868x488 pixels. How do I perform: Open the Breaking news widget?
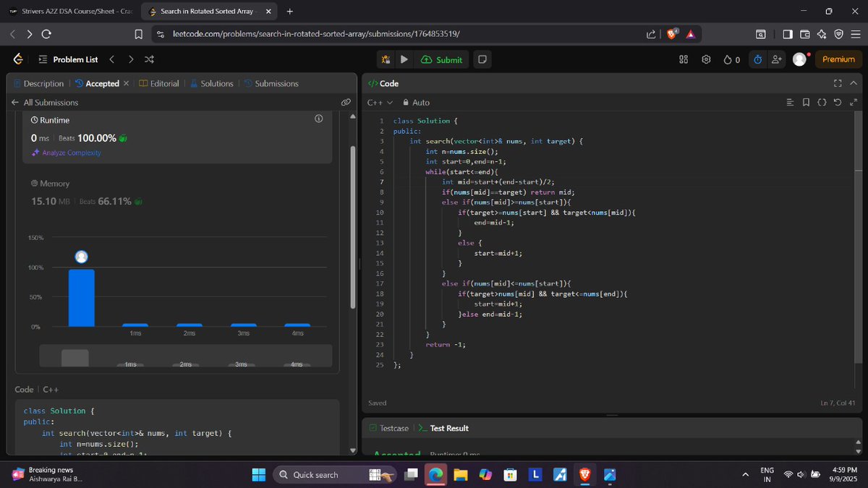coord(48,474)
